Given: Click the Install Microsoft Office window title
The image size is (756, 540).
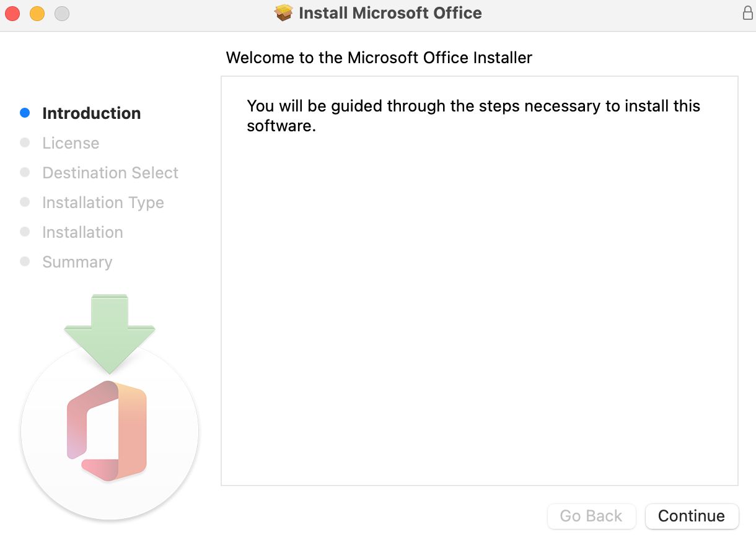Looking at the screenshot, I should tap(390, 13).
